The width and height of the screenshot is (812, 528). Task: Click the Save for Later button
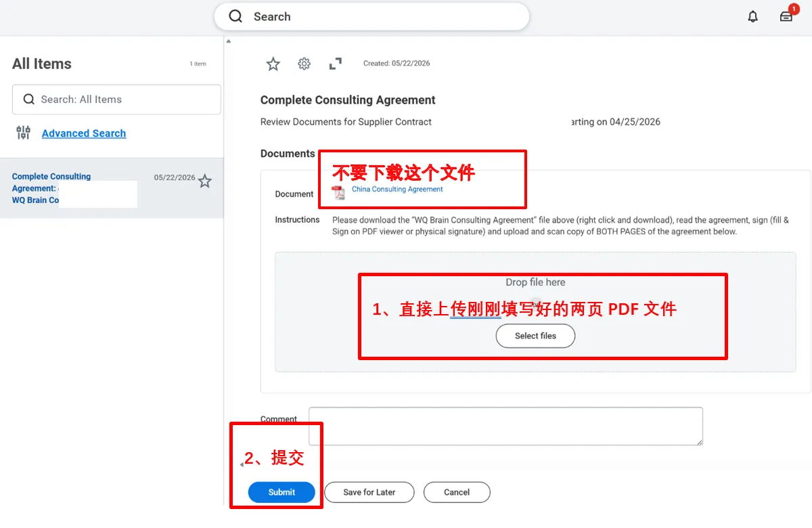coord(369,492)
